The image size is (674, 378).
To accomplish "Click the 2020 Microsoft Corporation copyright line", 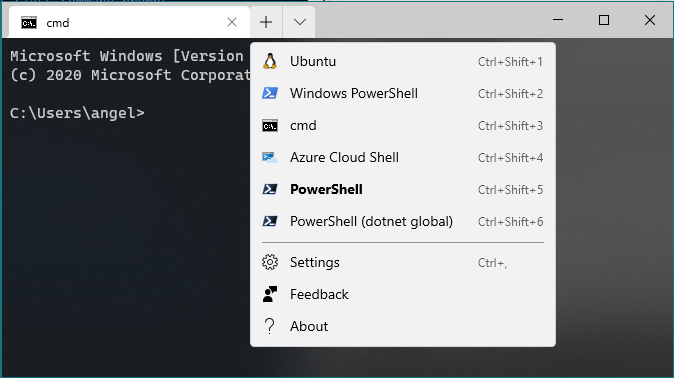I will tap(130, 75).
